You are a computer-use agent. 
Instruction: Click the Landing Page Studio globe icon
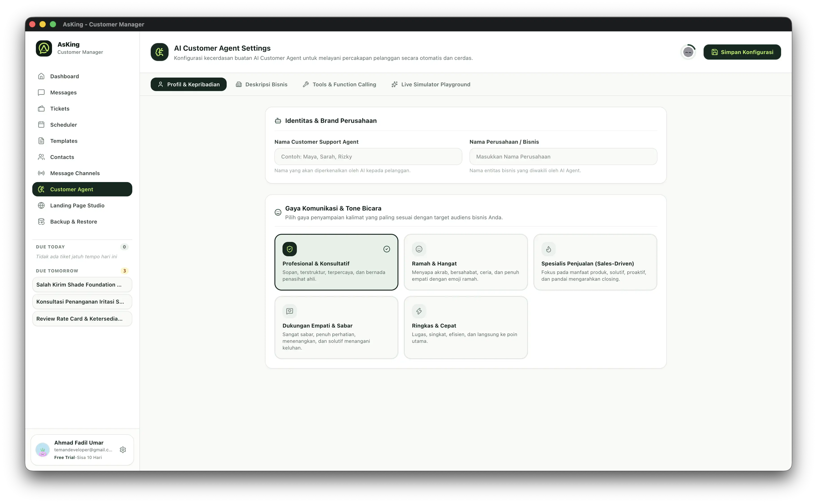pyautogui.click(x=41, y=206)
